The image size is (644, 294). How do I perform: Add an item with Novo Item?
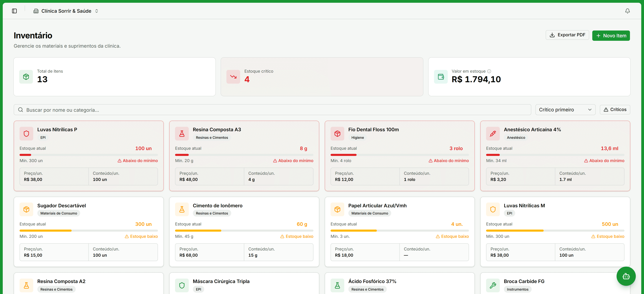pos(611,35)
